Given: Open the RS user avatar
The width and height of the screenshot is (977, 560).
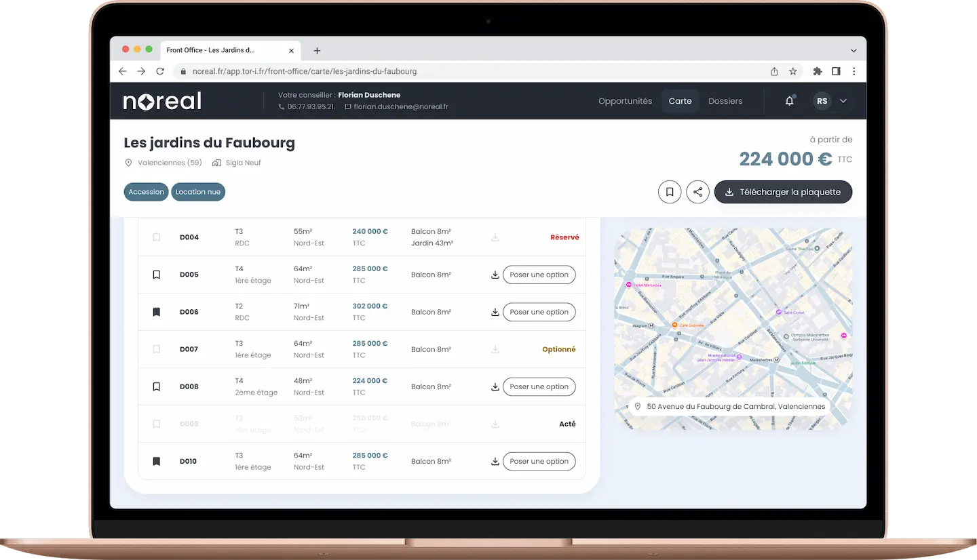Looking at the screenshot, I should click(x=822, y=101).
